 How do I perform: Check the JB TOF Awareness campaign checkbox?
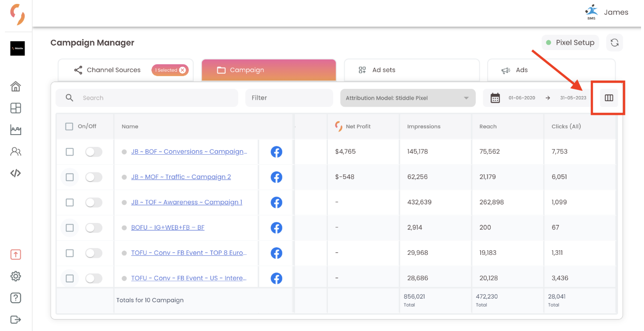[x=70, y=202]
